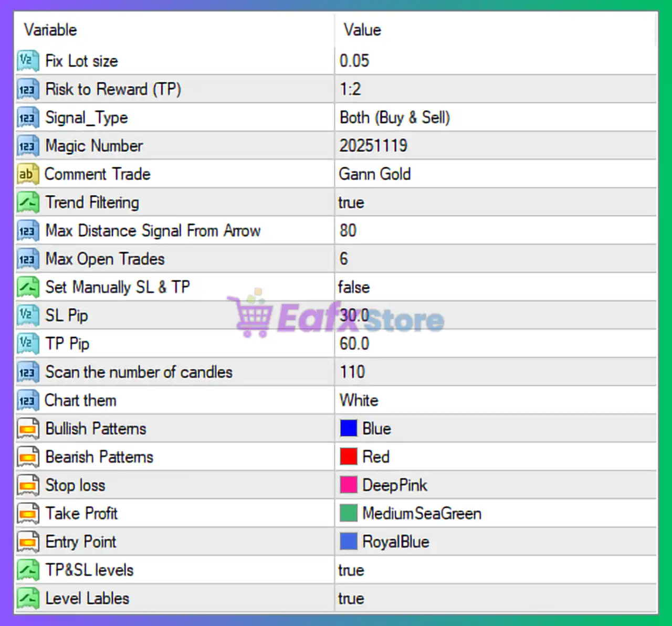This screenshot has height=626, width=672.
Task: Toggle the Trend Filtering true value
Action: point(351,203)
